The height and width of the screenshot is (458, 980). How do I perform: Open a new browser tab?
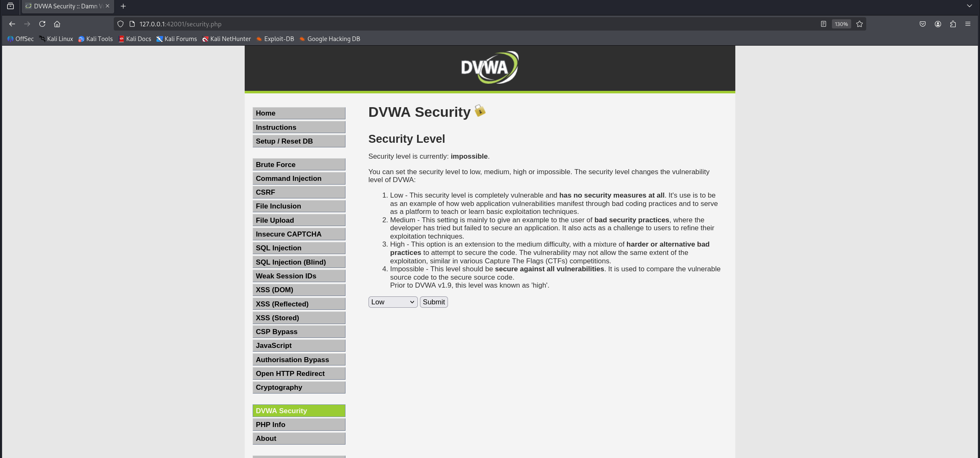123,6
